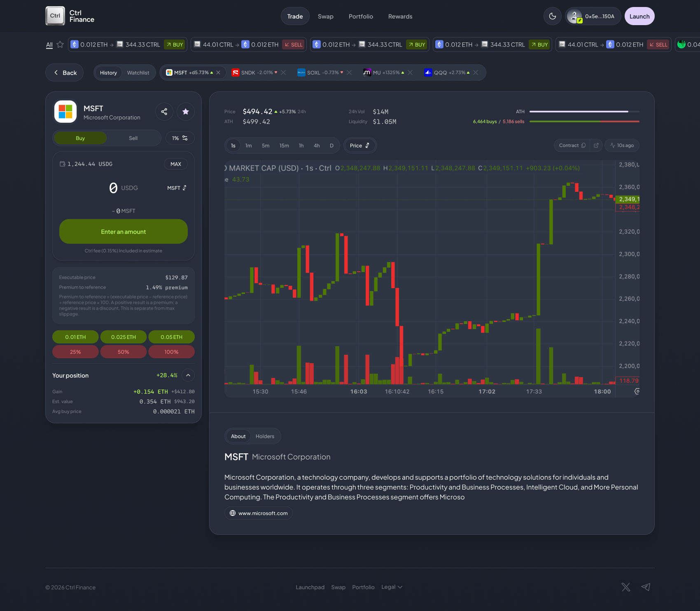
Task: Click the ticker favorites star icon
Action: point(60,44)
